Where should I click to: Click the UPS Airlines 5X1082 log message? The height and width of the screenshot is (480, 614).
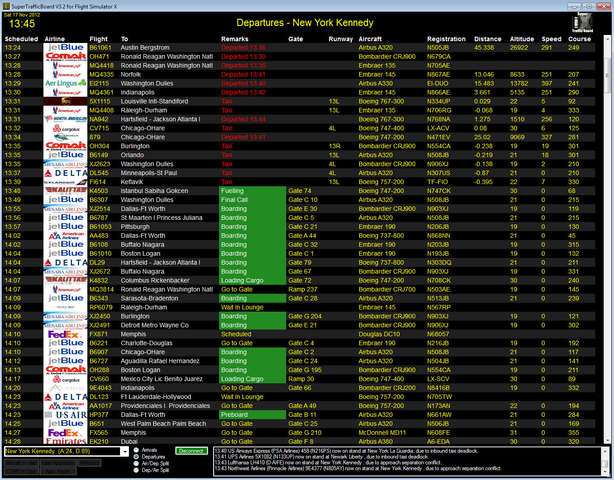(x=321, y=457)
